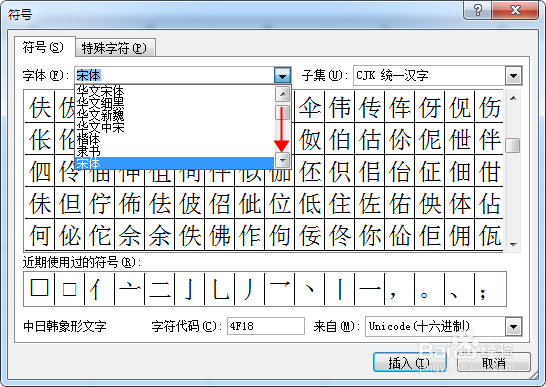The height and width of the screenshot is (387, 546).
Task: Select the character 佐 in the grid
Action: 369,203
